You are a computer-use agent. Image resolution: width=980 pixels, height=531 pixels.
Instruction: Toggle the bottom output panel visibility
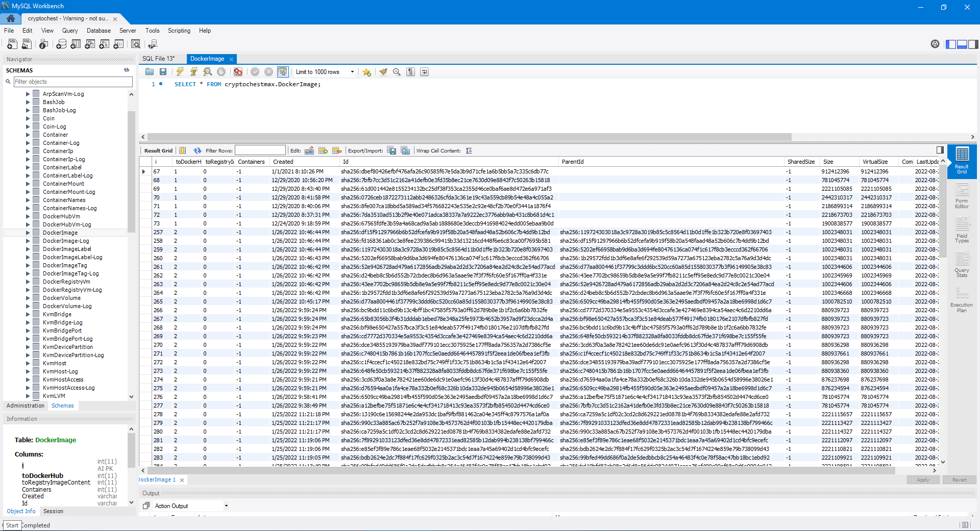(962, 44)
